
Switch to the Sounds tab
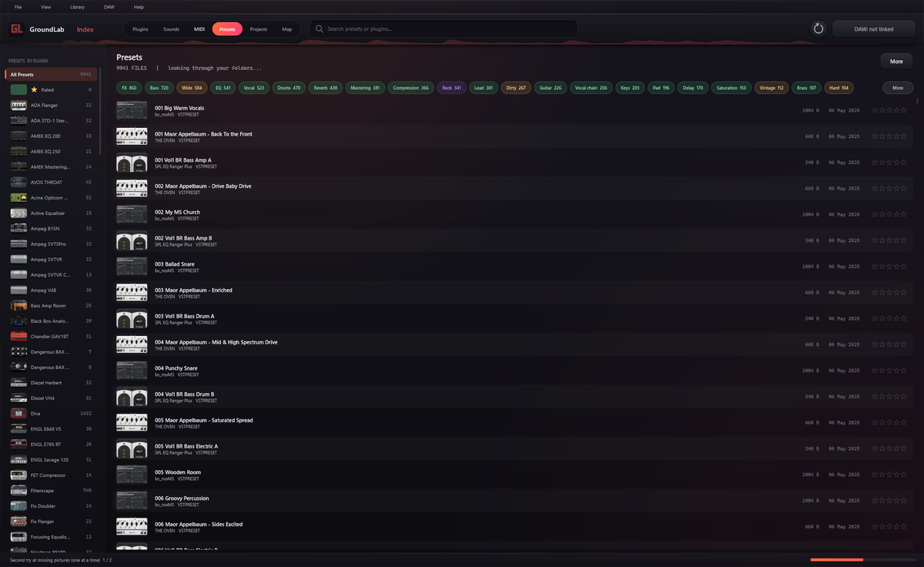click(171, 29)
